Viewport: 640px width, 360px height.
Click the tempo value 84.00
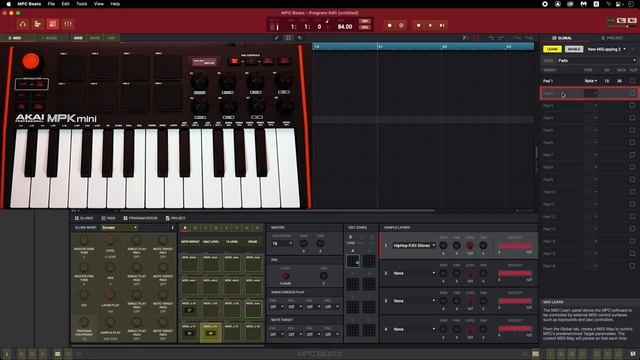point(344,27)
